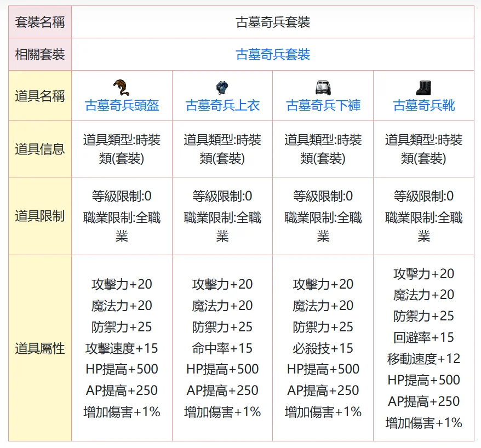The width and height of the screenshot is (481, 448).
Task: Select the 回避率+15 attribute line
Action: click(423, 337)
